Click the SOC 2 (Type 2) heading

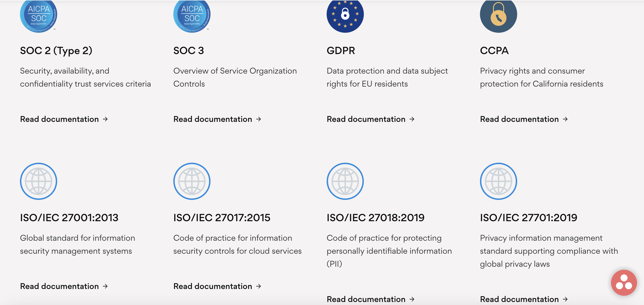click(56, 51)
